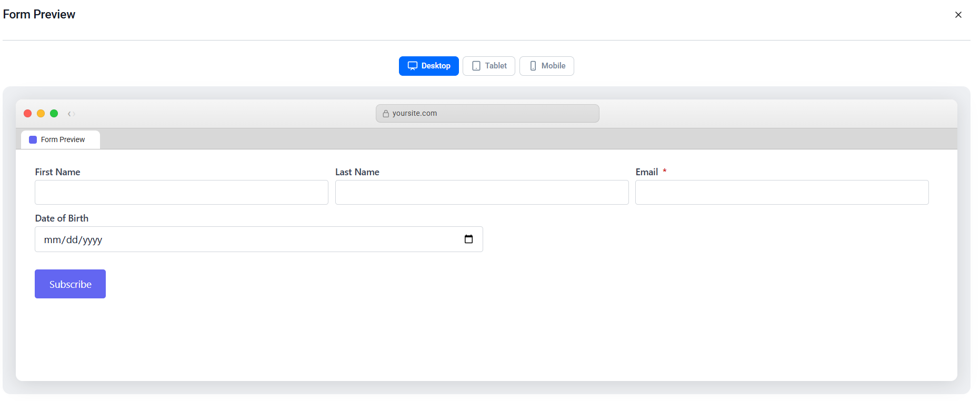
Task: Switch preview to Desktop view
Action: (429, 66)
